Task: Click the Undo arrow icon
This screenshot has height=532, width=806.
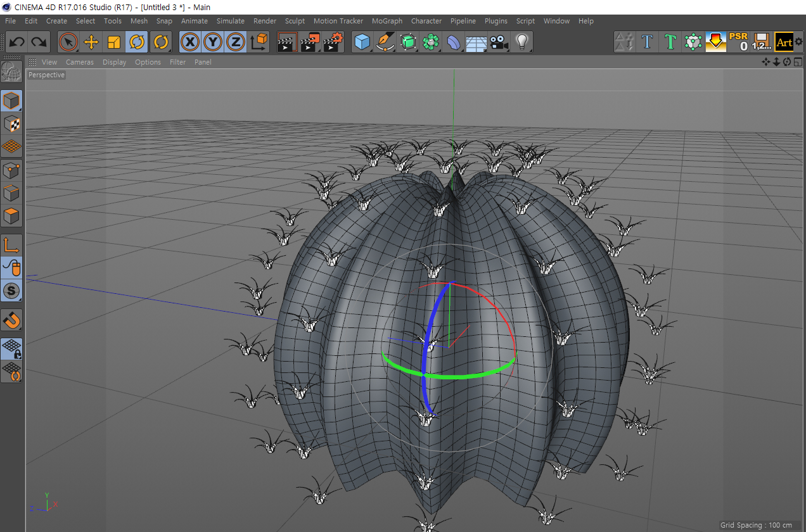Action: point(17,42)
